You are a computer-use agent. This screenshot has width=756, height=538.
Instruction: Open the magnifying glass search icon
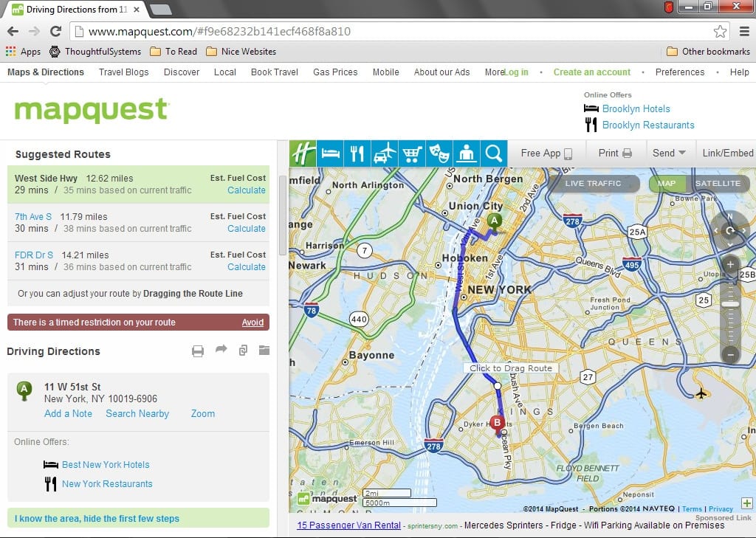pos(494,153)
